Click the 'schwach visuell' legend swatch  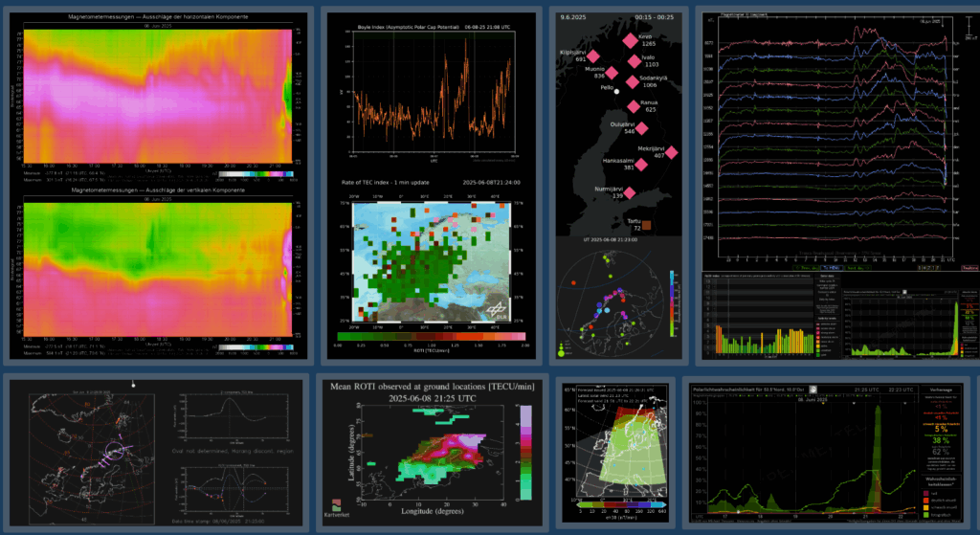point(925,507)
